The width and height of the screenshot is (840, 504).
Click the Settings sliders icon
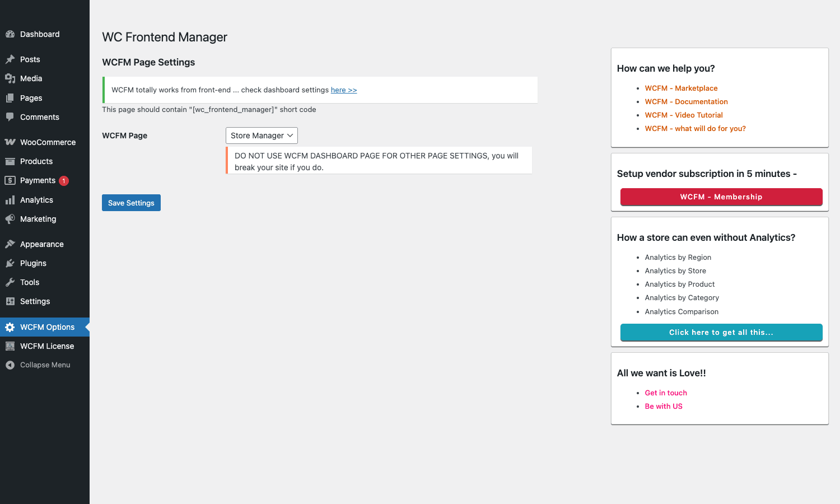click(10, 301)
